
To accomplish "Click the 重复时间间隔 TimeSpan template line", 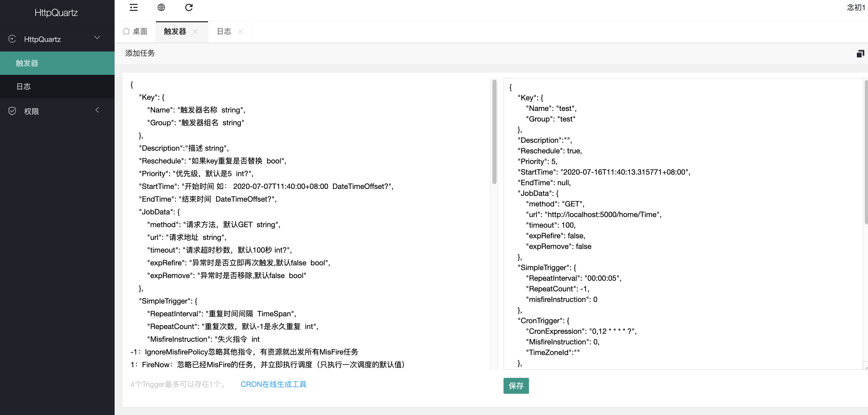I will [222, 314].
